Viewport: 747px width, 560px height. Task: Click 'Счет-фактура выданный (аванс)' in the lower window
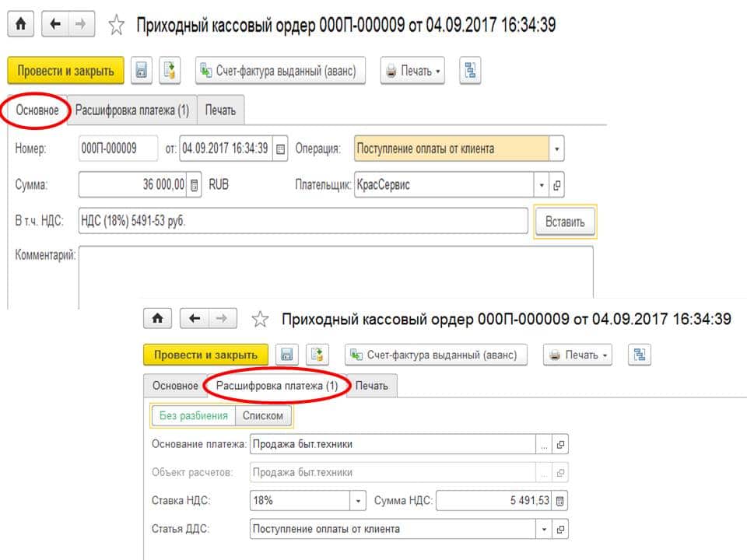click(x=436, y=355)
